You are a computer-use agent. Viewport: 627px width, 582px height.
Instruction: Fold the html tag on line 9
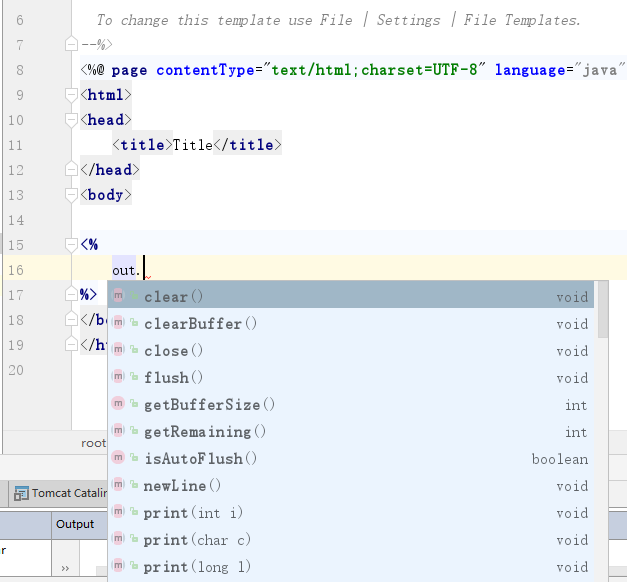(71, 95)
